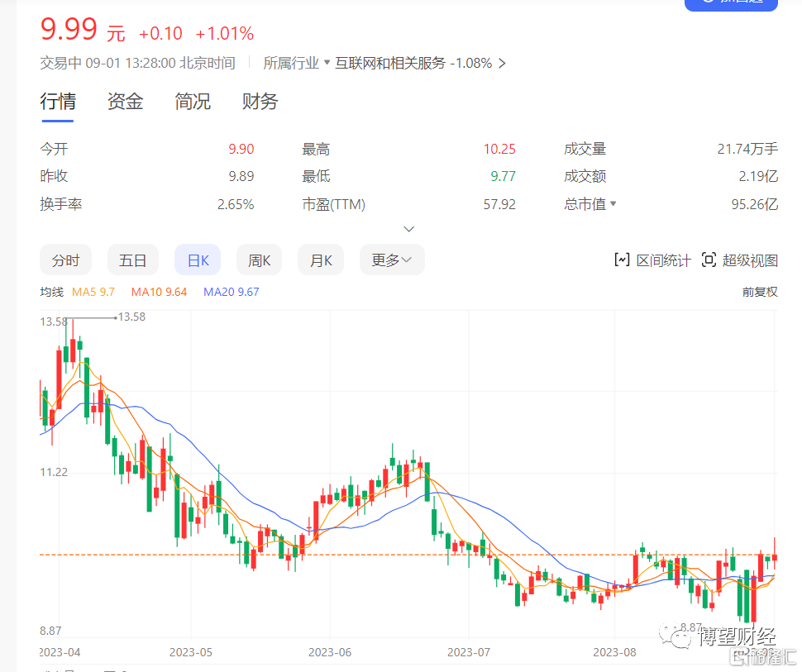Click the 2023-05 date axis label
The width and height of the screenshot is (802, 672).
(x=191, y=652)
